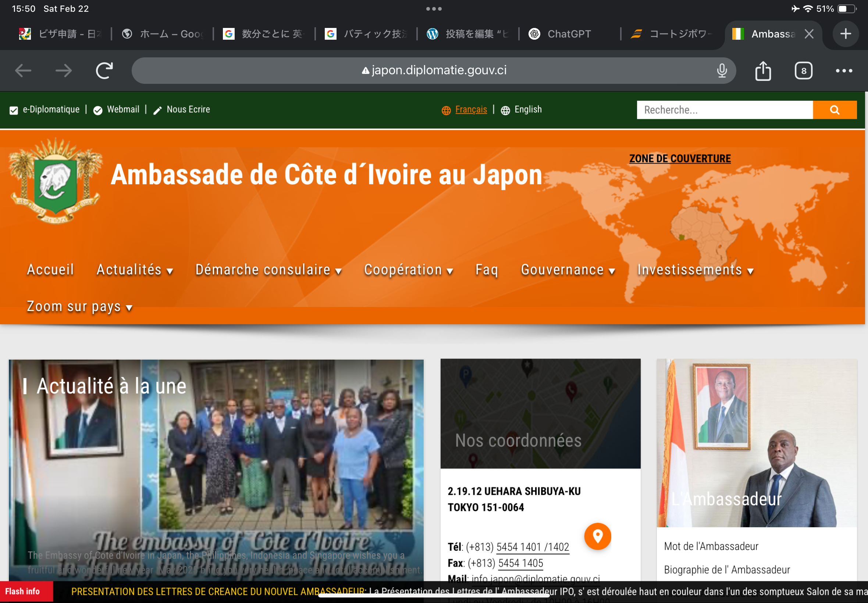Open the Faq menu item
Screen dimensions: 868x603
[486, 270]
